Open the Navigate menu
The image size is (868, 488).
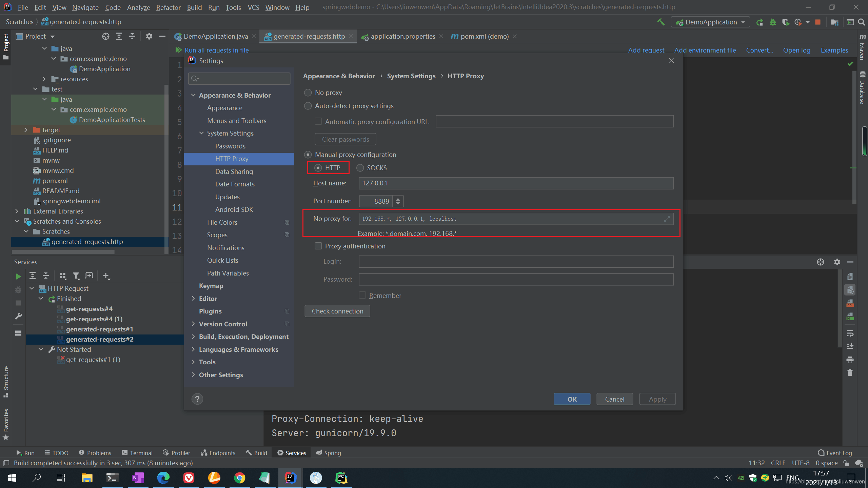(85, 7)
